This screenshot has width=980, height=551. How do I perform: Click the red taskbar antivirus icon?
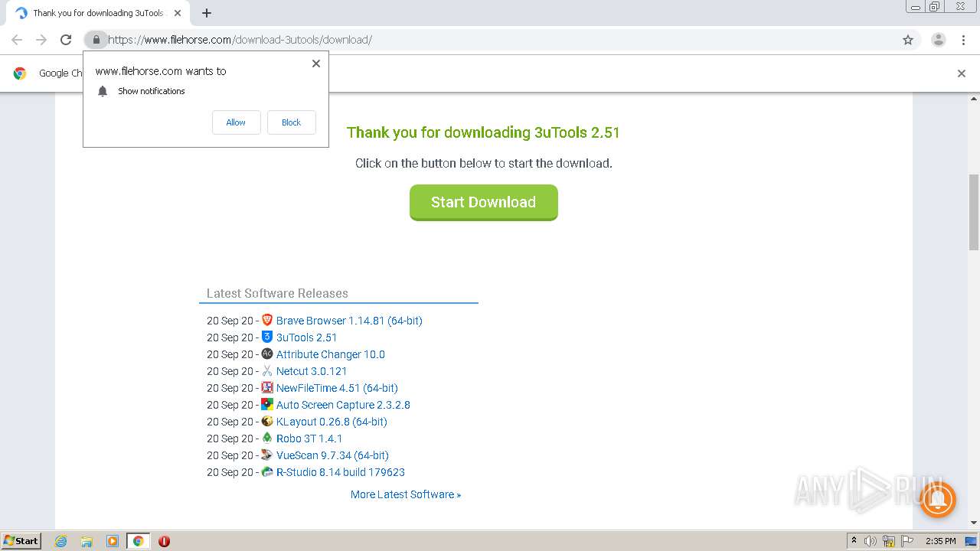(164, 541)
